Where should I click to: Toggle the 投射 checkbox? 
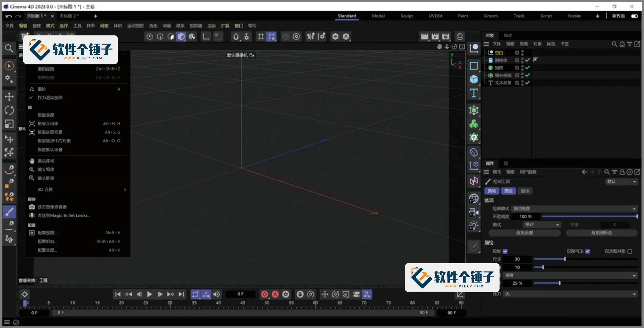505,251
